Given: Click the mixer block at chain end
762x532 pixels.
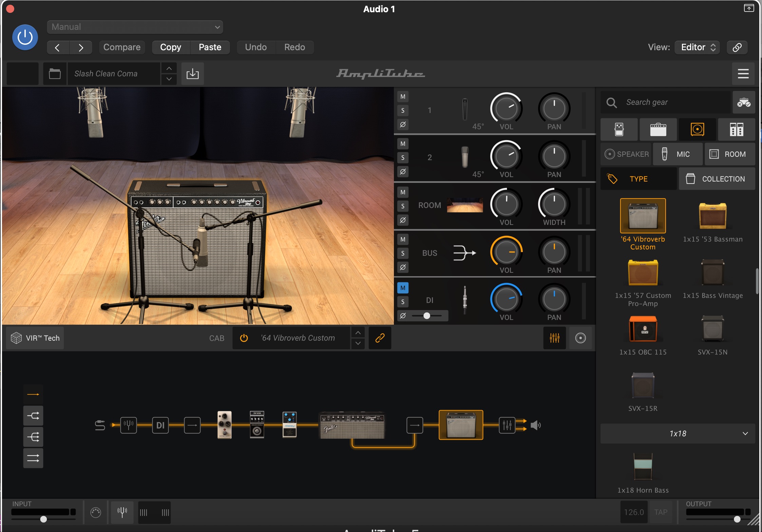Looking at the screenshot, I should point(507,425).
